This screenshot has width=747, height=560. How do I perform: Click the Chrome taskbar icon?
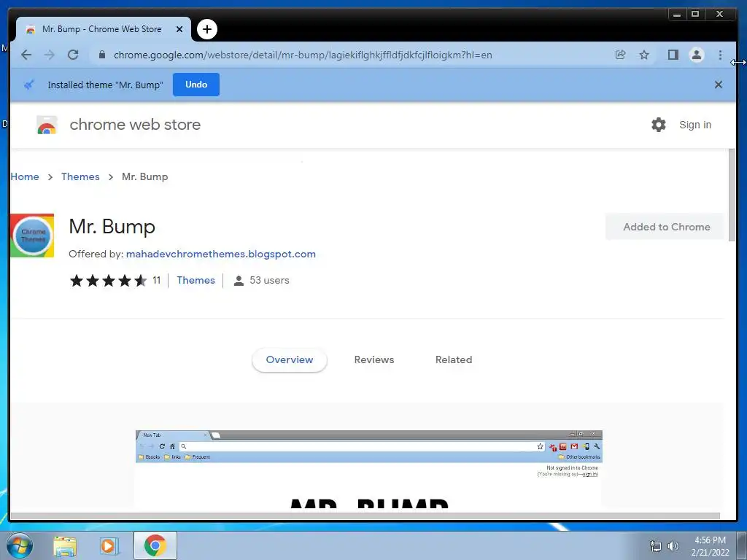pos(155,545)
